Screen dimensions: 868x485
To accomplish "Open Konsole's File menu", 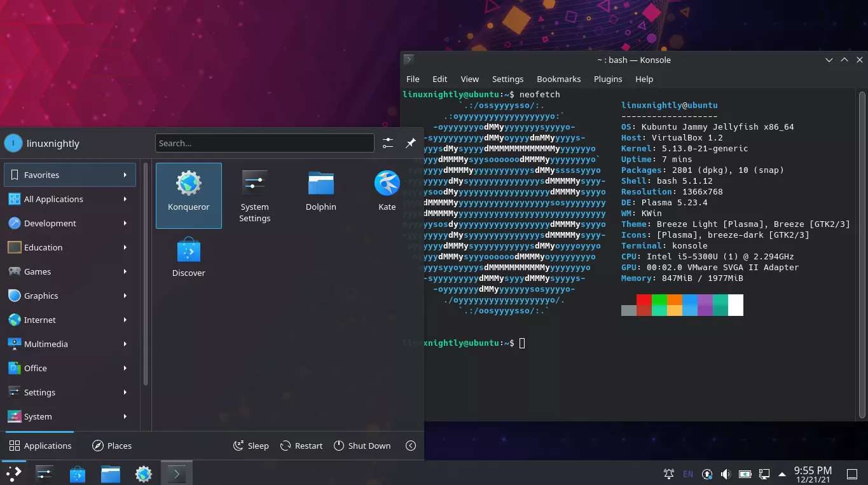I will (x=413, y=79).
